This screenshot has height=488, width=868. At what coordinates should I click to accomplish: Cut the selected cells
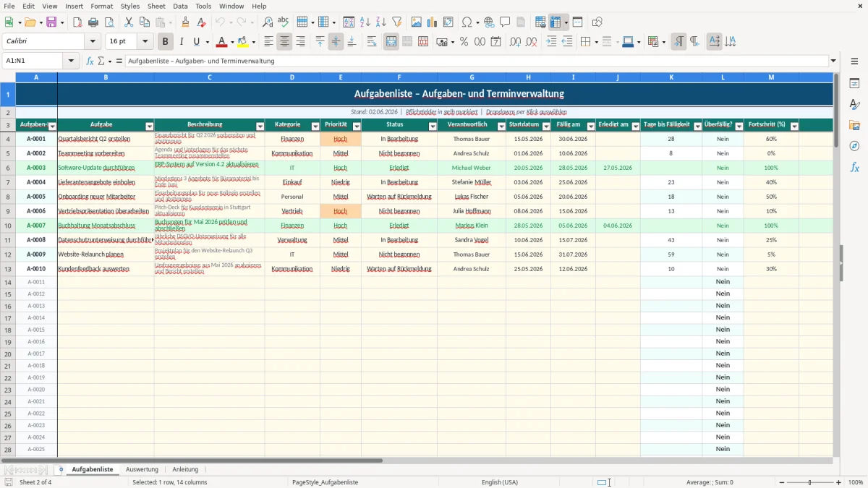129,22
